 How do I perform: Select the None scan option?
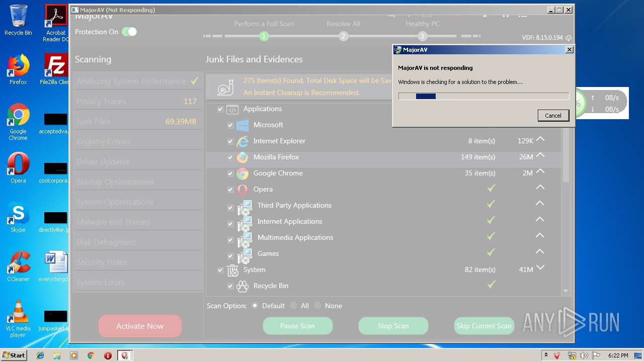click(317, 306)
